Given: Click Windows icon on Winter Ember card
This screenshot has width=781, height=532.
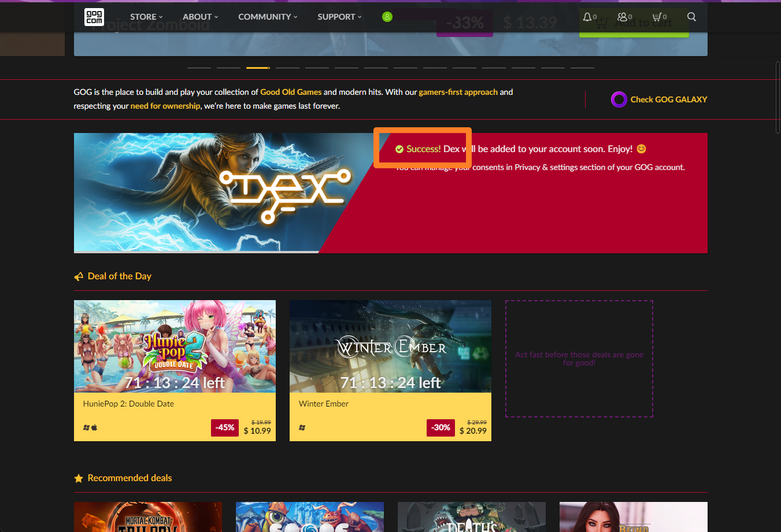Looking at the screenshot, I should coord(302,428).
